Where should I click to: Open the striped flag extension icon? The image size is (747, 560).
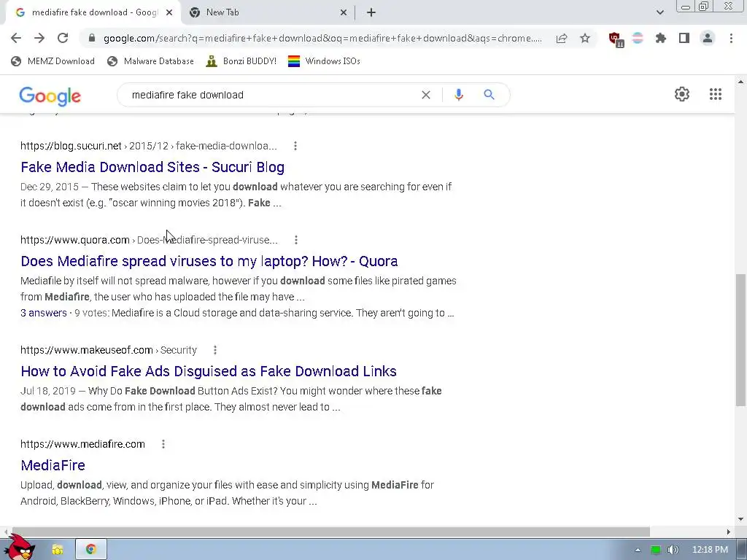[x=638, y=38]
